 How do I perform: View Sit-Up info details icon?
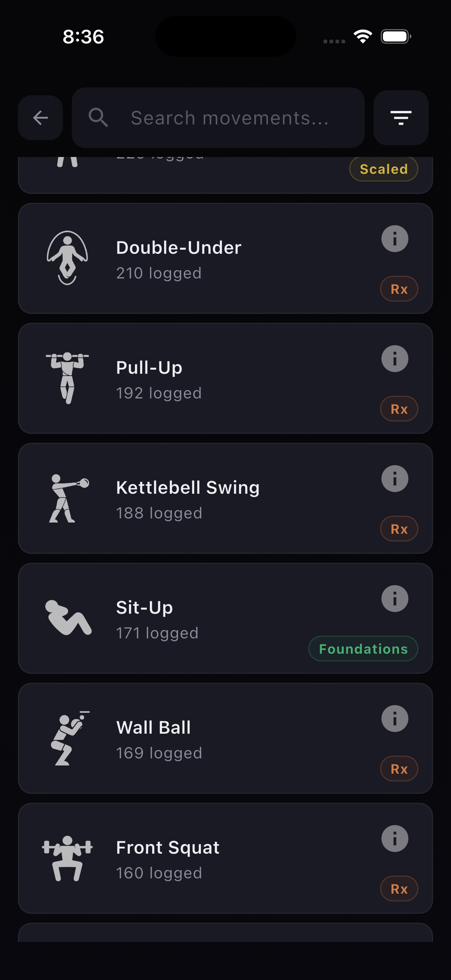tap(395, 598)
